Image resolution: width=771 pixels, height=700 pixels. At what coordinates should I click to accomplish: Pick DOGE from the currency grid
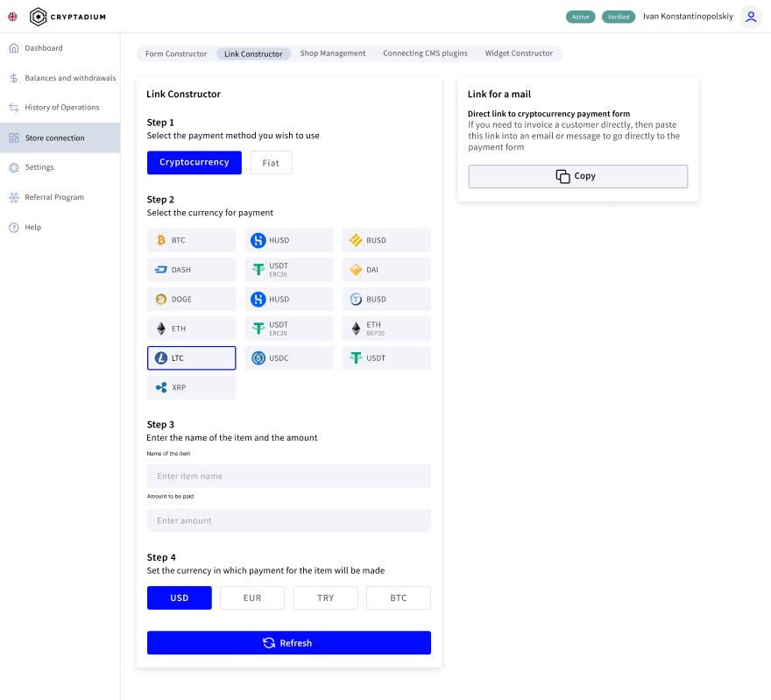(x=191, y=300)
